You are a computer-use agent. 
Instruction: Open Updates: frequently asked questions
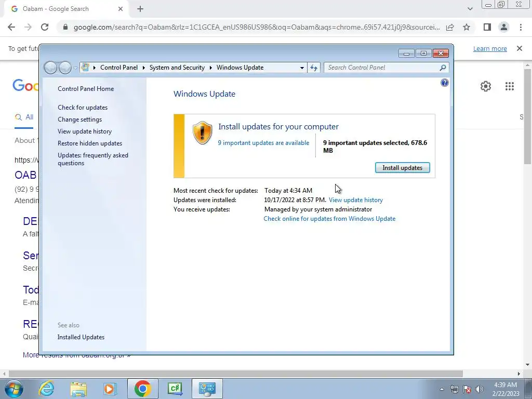[x=93, y=159]
